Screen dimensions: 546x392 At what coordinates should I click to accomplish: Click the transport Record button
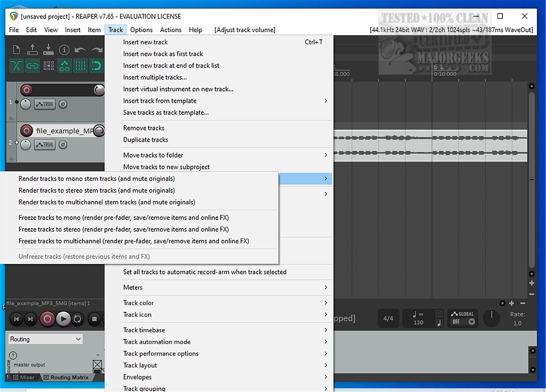[x=47, y=319]
